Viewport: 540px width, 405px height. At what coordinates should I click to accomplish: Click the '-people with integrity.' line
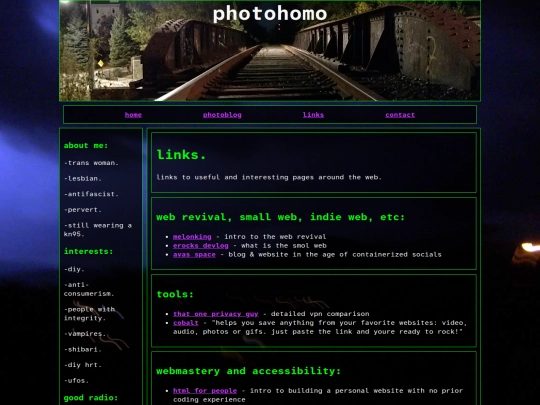pyautogui.click(x=90, y=314)
